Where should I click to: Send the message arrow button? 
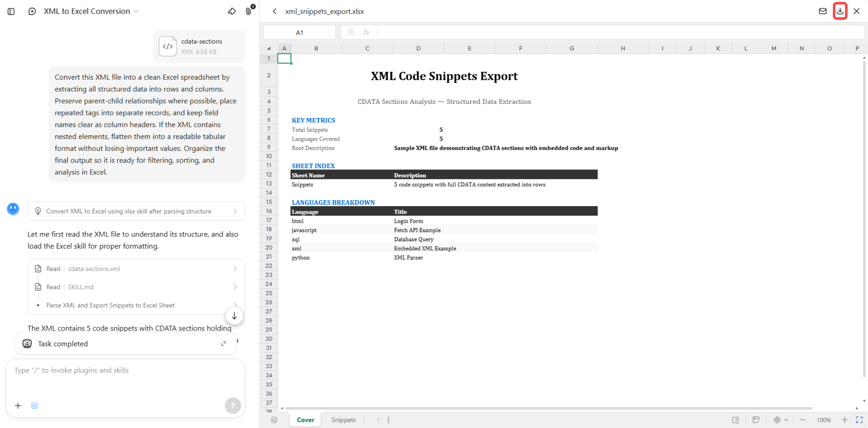click(233, 405)
